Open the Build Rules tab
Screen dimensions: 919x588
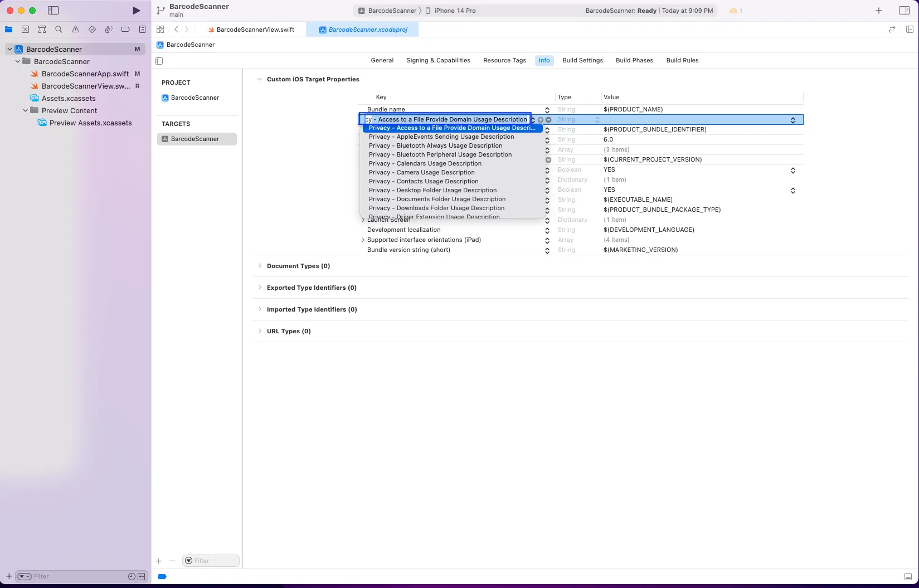pyautogui.click(x=682, y=60)
